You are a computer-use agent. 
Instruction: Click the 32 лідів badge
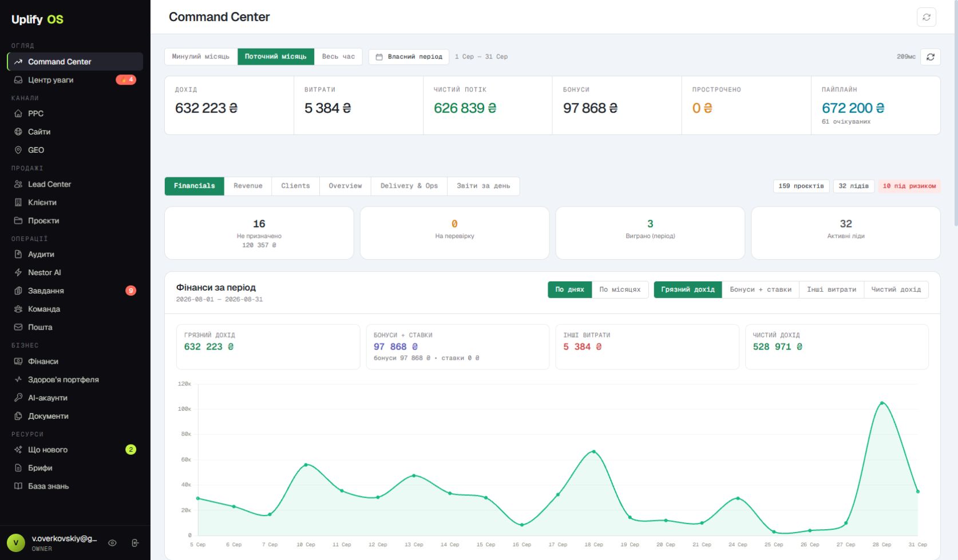coord(853,186)
